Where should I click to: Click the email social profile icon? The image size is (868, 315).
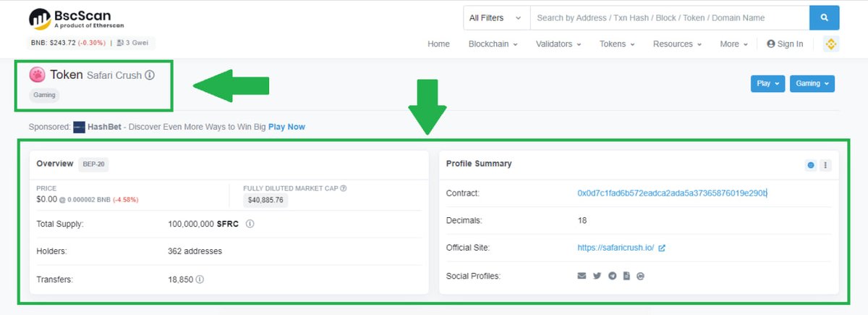coord(582,276)
